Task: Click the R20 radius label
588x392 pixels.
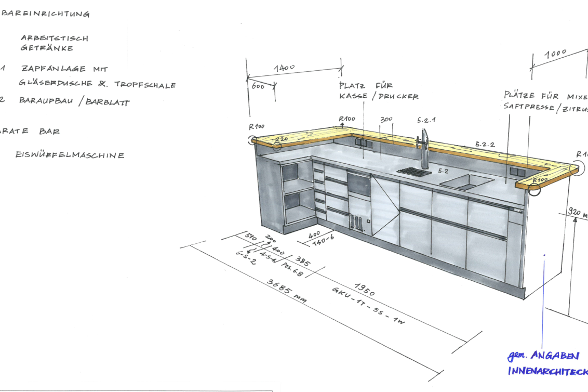Action: coord(282,139)
